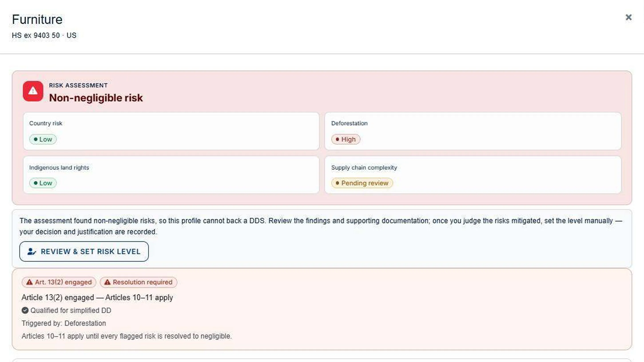Click the RISK ASSESSMENT caption
Image resolution: width=644 pixels, height=362 pixels.
78,85
